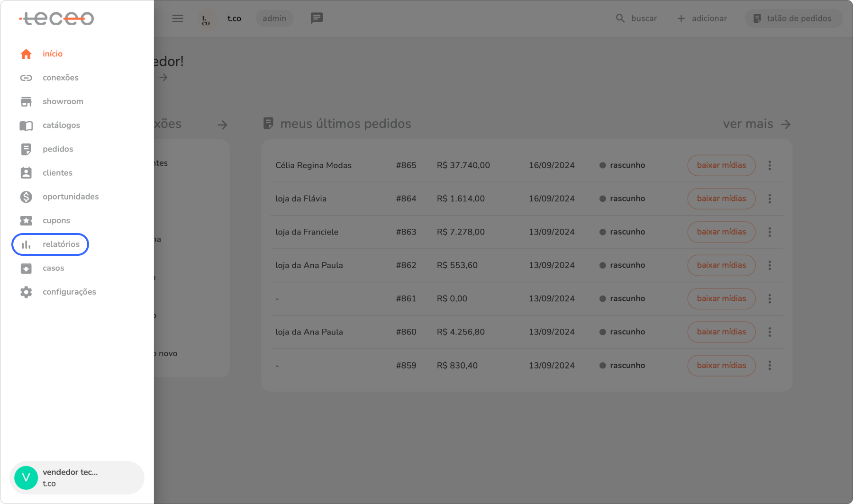Click the adicionar plus button
Viewport: 853px width, 504px height.
(x=702, y=18)
